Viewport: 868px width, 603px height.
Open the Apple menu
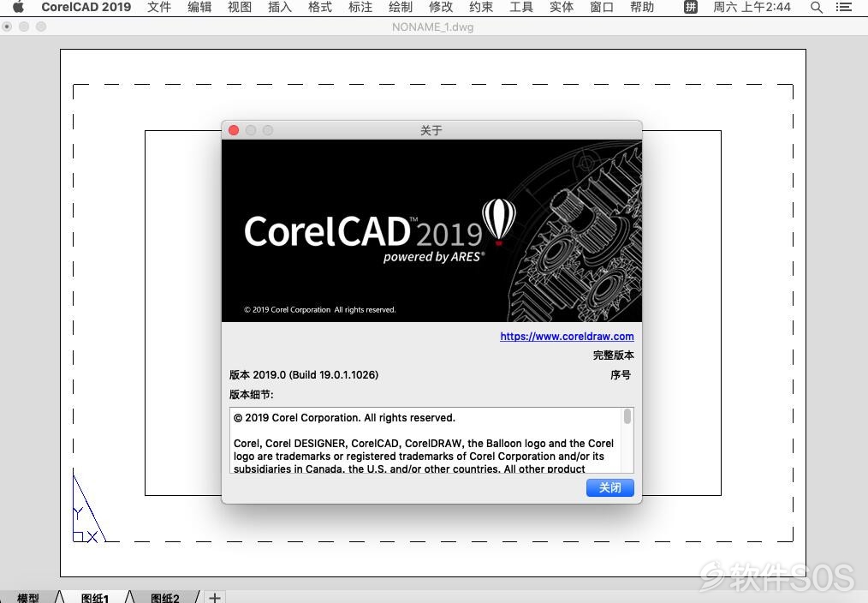click(18, 7)
